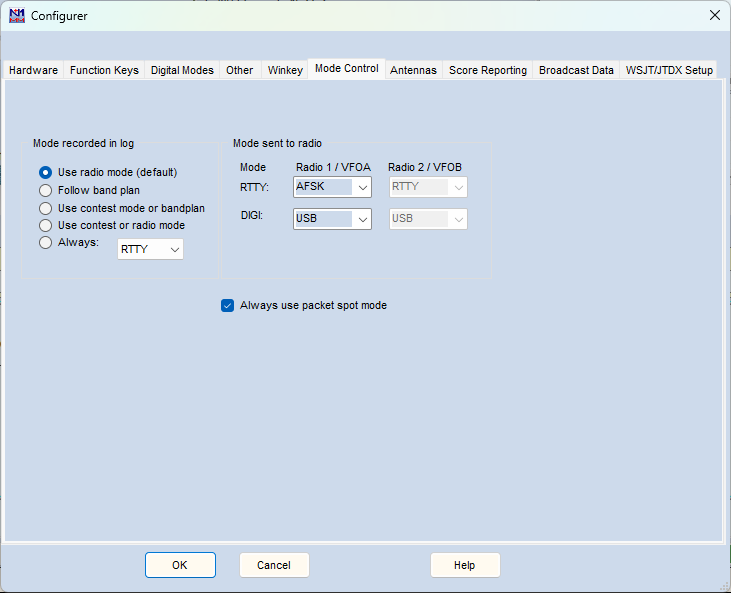The height and width of the screenshot is (593, 731).
Task: Switch to the Hardware tab
Action: coord(33,70)
